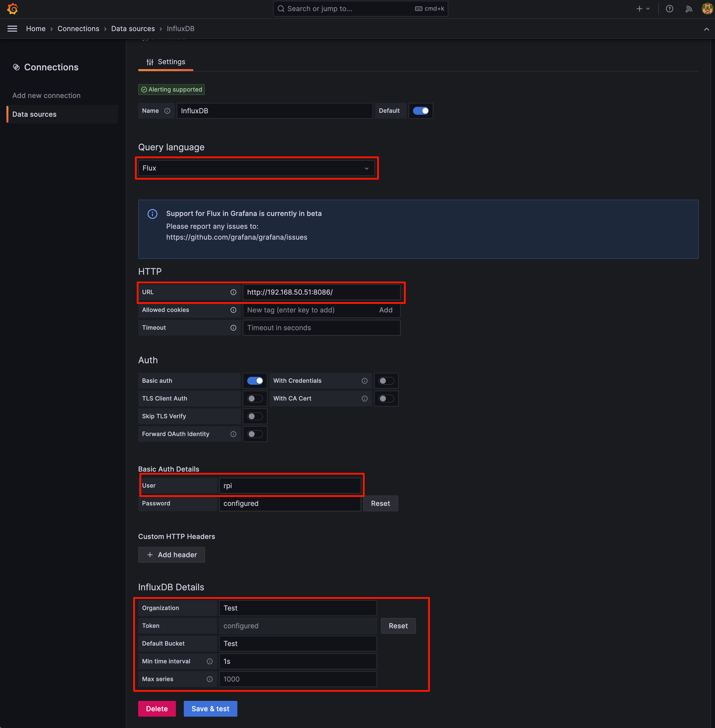Enable the Skip TLS Verify toggle

[255, 417]
